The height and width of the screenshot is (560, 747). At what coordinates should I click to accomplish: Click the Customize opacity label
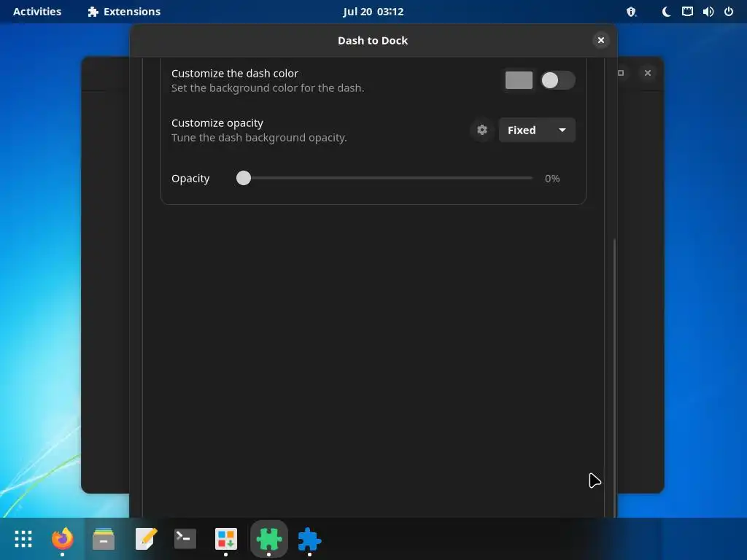pyautogui.click(x=217, y=122)
